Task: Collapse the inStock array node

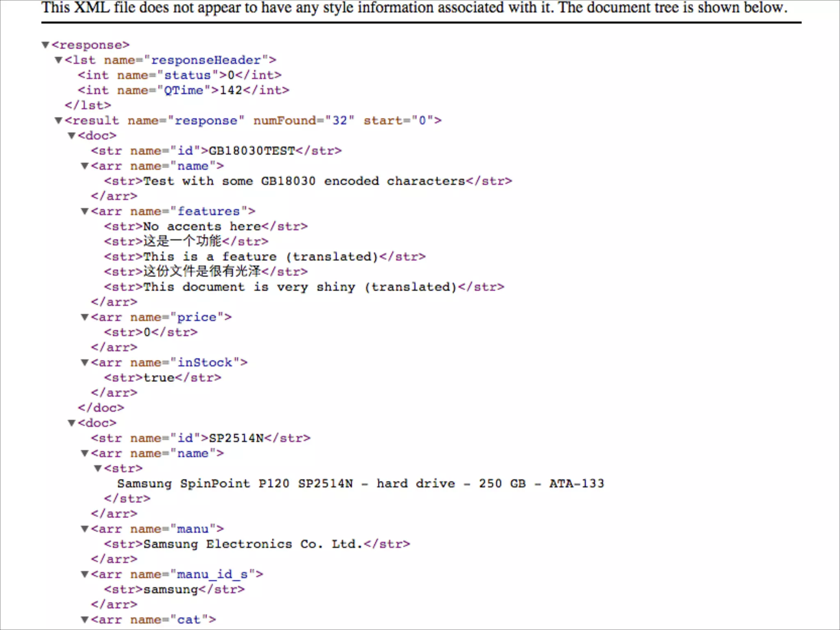Action: click(x=85, y=362)
